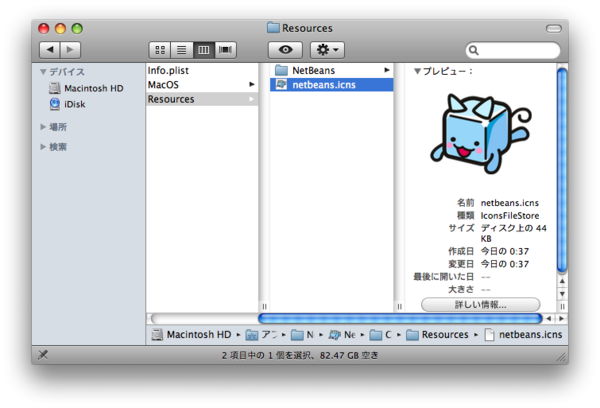
Task: Click the preview scrollbar down arrow
Action: [x=562, y=294]
